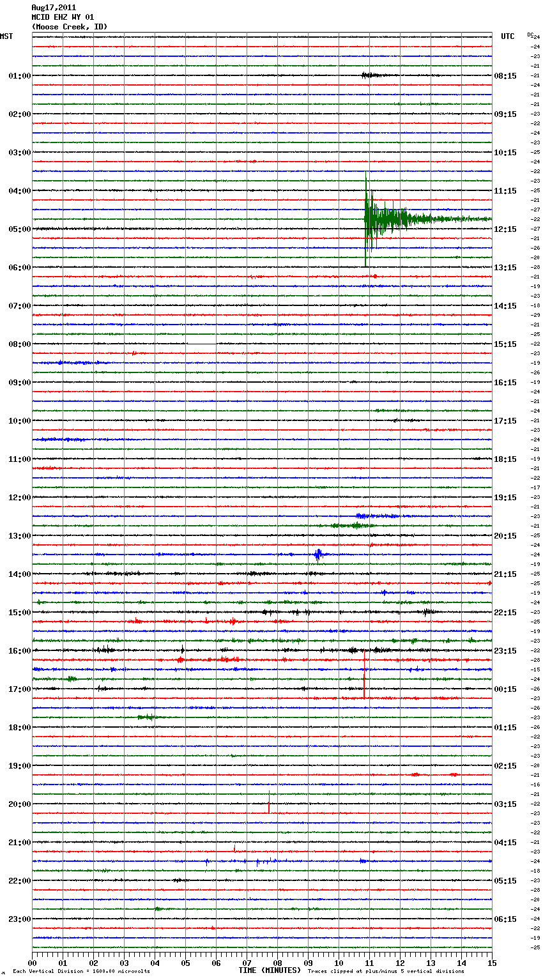Click the 16:00 MST time label

coord(20,651)
